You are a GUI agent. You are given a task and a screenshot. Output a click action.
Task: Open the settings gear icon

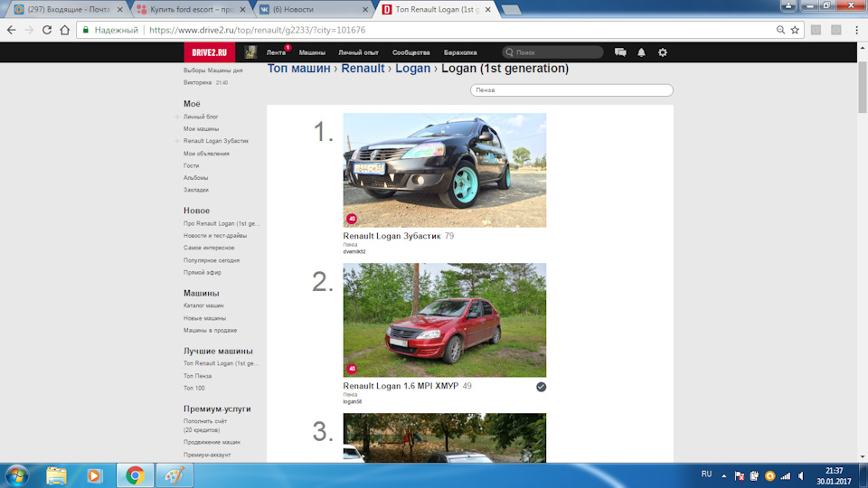[663, 52]
